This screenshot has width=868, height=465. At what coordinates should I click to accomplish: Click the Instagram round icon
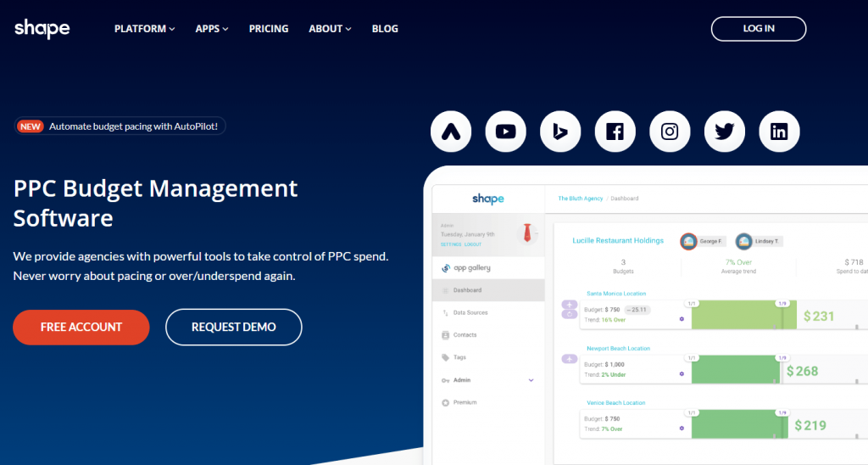670,132
